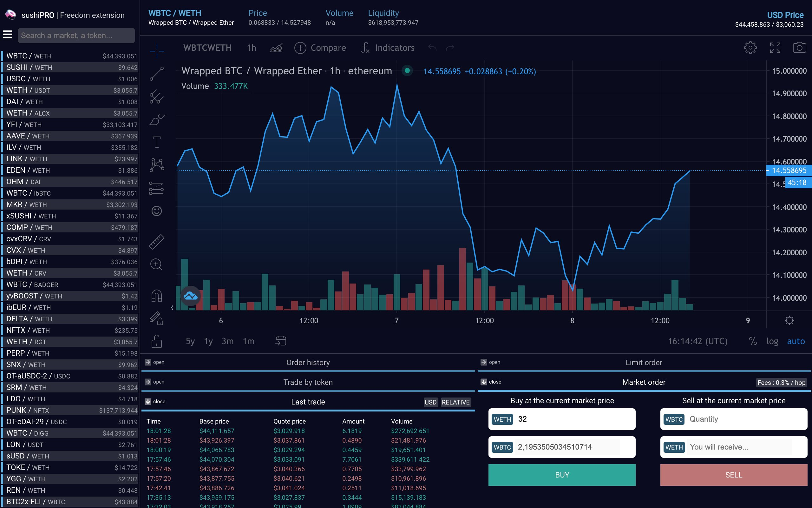Redo the chart action
The height and width of the screenshot is (508, 812).
[450, 48]
